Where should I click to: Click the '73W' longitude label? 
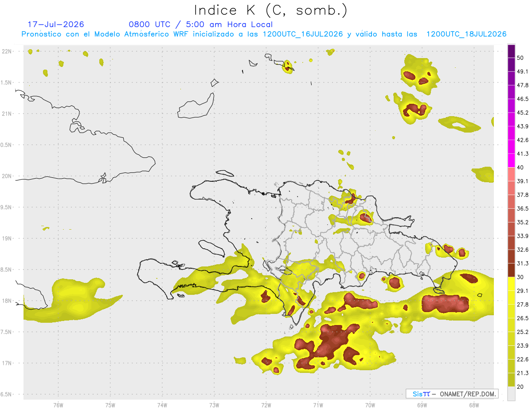coord(214,405)
